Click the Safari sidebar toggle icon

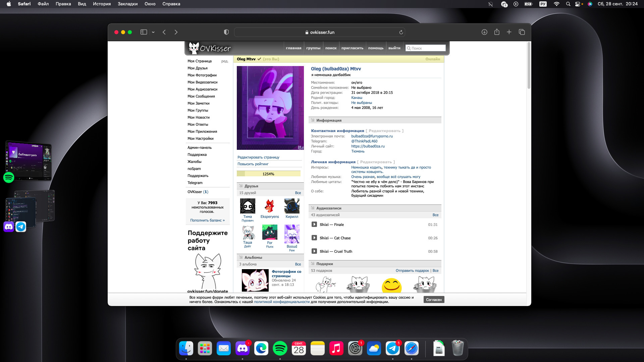[144, 32]
